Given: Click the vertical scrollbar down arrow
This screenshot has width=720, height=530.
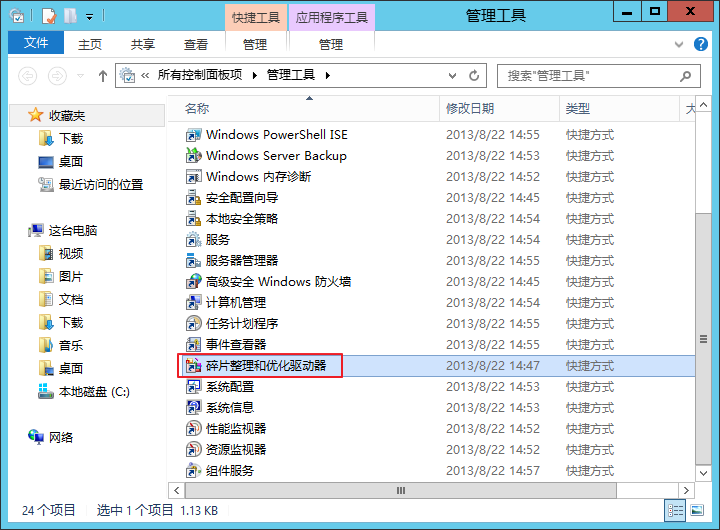Looking at the screenshot, I should 703,473.
